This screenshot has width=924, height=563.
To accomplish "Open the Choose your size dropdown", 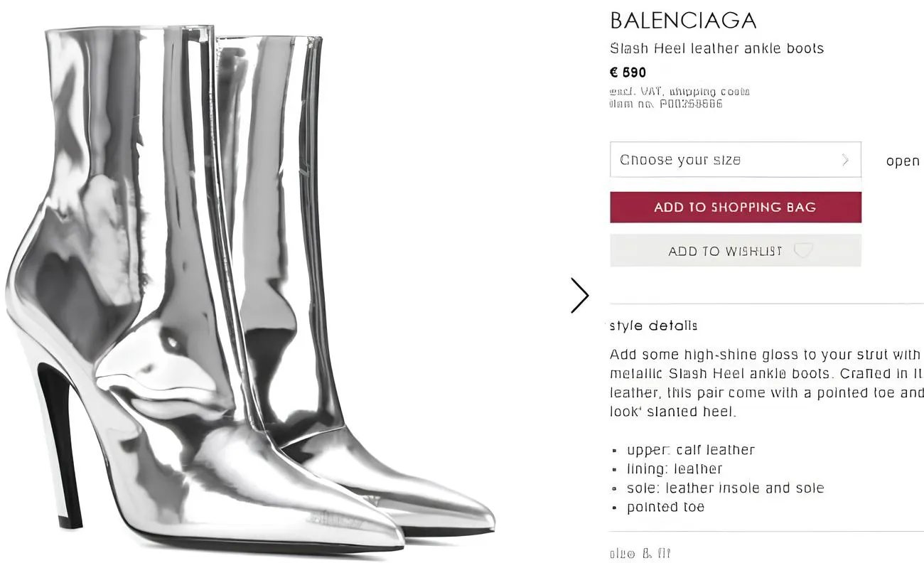I will pos(735,159).
